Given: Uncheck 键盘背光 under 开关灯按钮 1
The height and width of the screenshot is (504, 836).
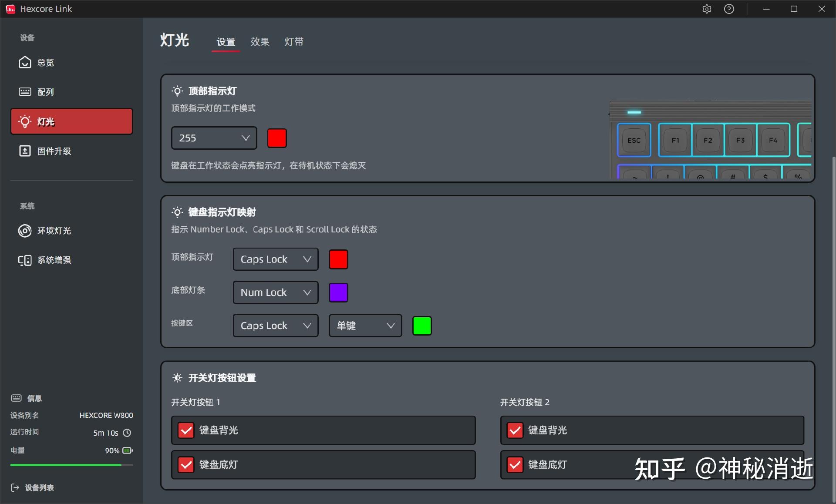Looking at the screenshot, I should pos(186,430).
